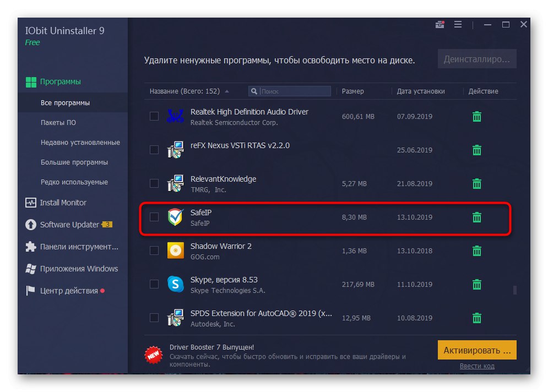Image resolution: width=548 pixels, height=392 pixels.
Task: Open Пакеты ПО in sidebar
Action: pos(58,123)
